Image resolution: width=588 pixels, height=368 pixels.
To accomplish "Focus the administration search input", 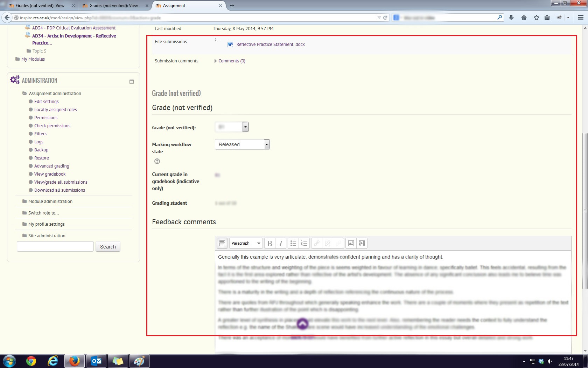I will (x=55, y=246).
